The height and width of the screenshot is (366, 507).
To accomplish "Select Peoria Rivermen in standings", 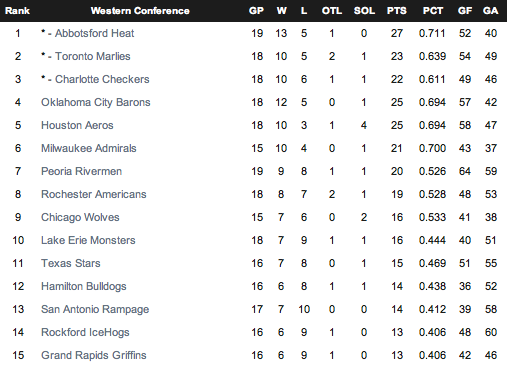I will [x=81, y=171].
